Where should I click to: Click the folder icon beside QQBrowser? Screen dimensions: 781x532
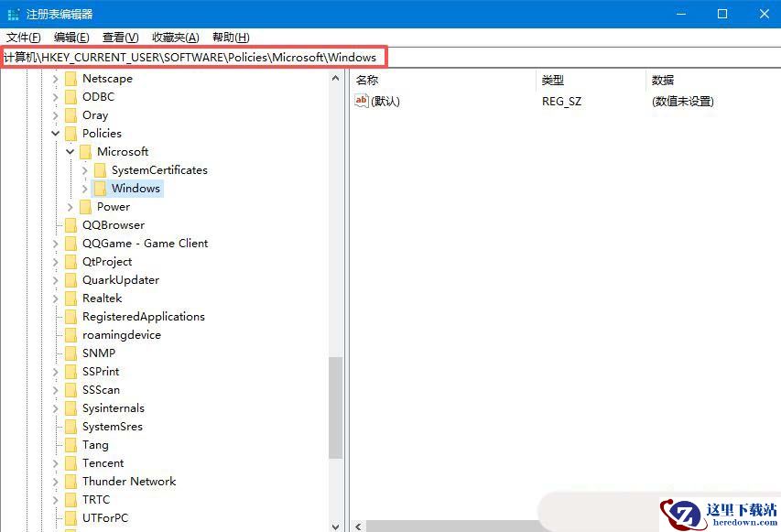click(x=71, y=225)
